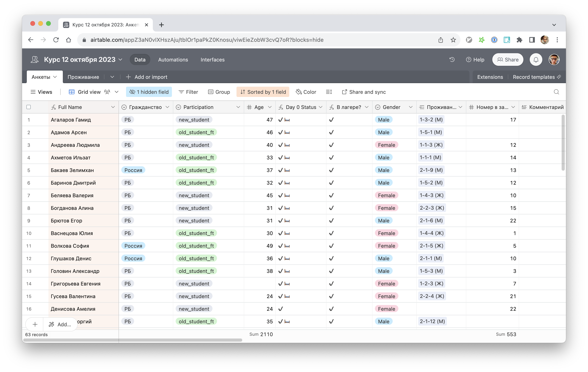Image resolution: width=588 pixels, height=372 pixels.
Task: Expand the base name dropdown
Action: pos(120,60)
